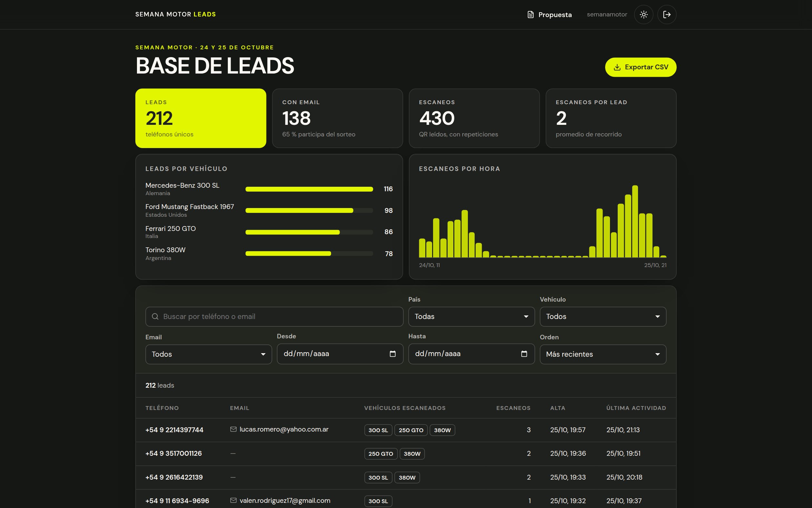Click the Última Actividad column header
The image size is (812, 508).
coord(636,408)
